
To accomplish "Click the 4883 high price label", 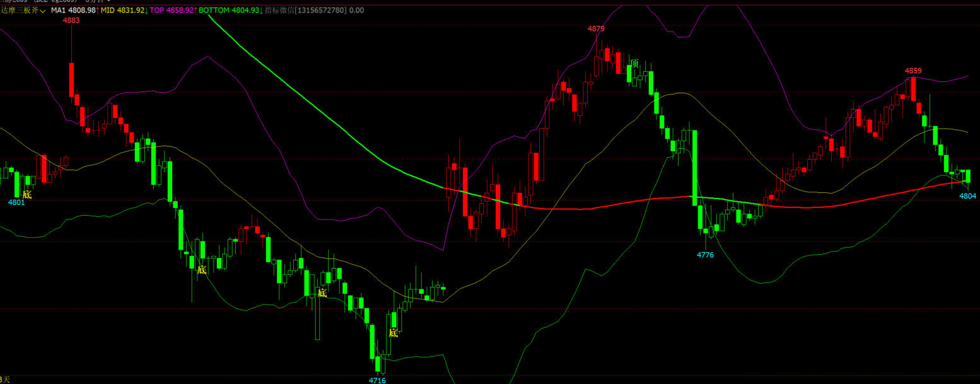I will tap(71, 20).
